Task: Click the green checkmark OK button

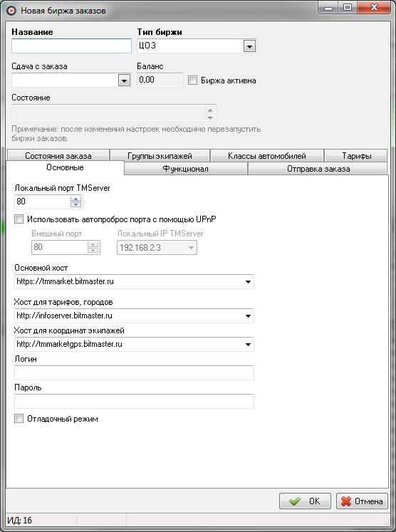Action: [305, 501]
